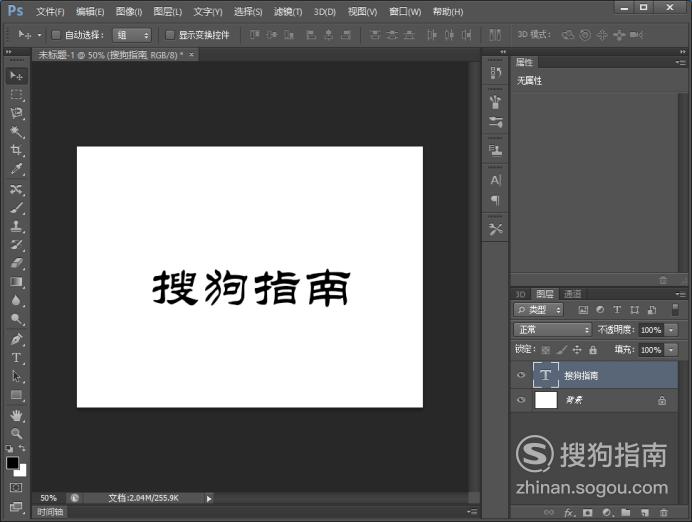
Task: Open the 不透明度 slider arrow
Action: [671, 330]
